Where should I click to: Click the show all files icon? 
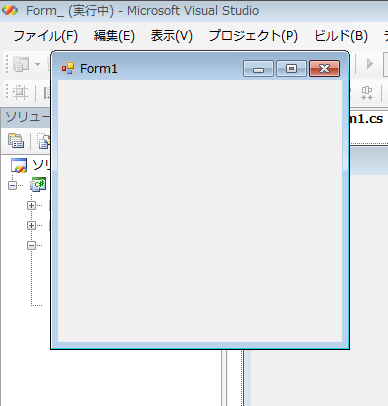(x=43, y=140)
